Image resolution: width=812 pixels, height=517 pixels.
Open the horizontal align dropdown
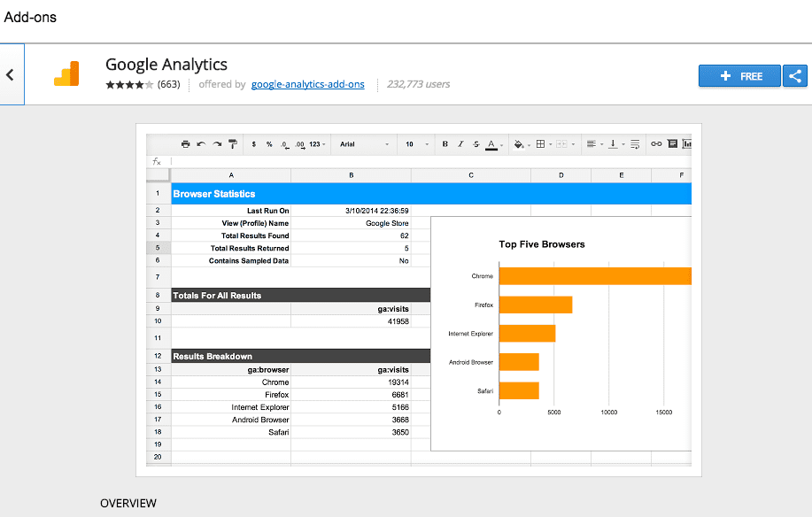(x=594, y=144)
